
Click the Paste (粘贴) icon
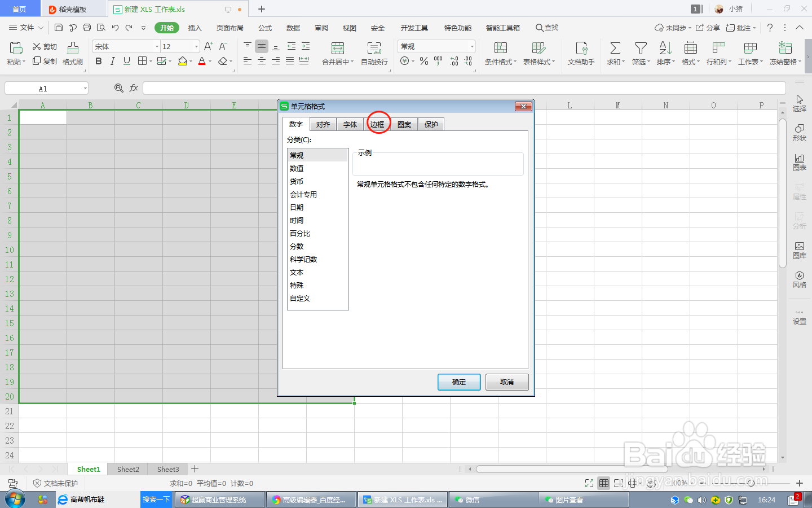(16, 49)
